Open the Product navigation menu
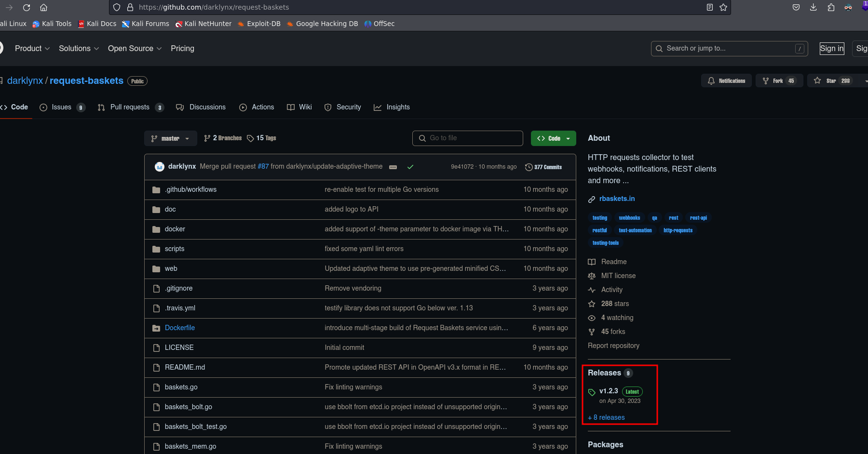Image resolution: width=868 pixels, height=454 pixels. tap(32, 49)
